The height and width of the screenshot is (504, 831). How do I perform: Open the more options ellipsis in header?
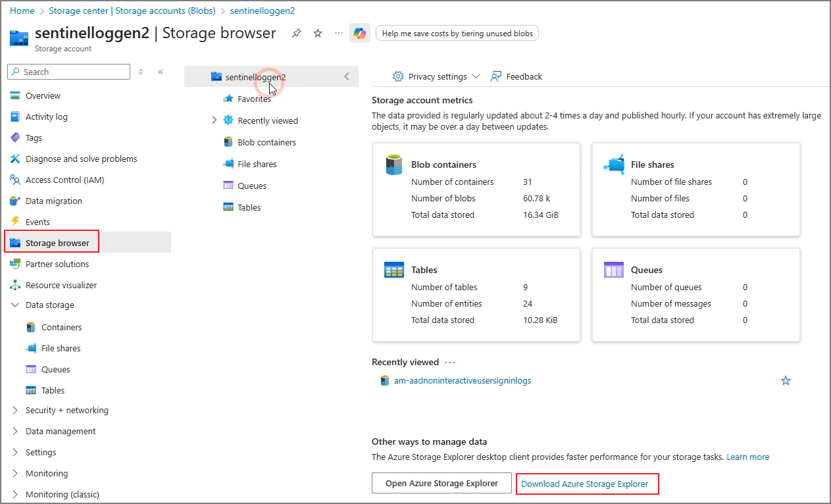pyautogui.click(x=338, y=33)
